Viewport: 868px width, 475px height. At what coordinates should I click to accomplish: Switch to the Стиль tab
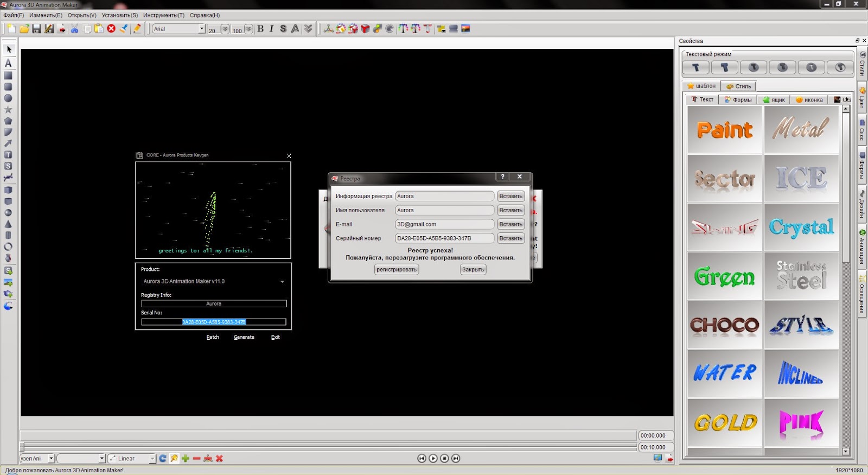[x=739, y=86]
